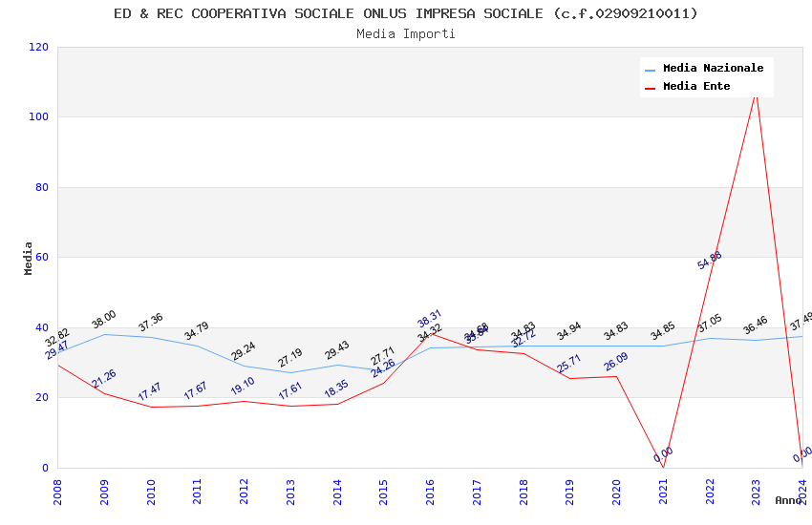Click the 17.61 data label
812x525 pixels.
coord(290,391)
